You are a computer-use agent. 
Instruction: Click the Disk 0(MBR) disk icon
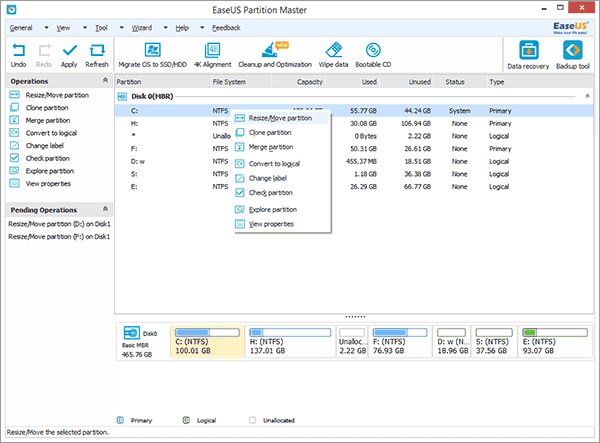tap(122, 96)
